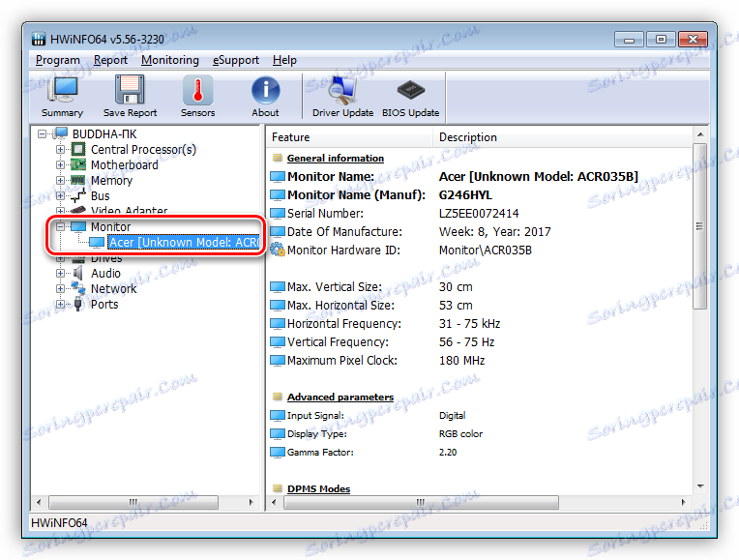Click the Serial Number value LZ5EE0072414
This screenshot has width=739, height=560.
click(479, 214)
